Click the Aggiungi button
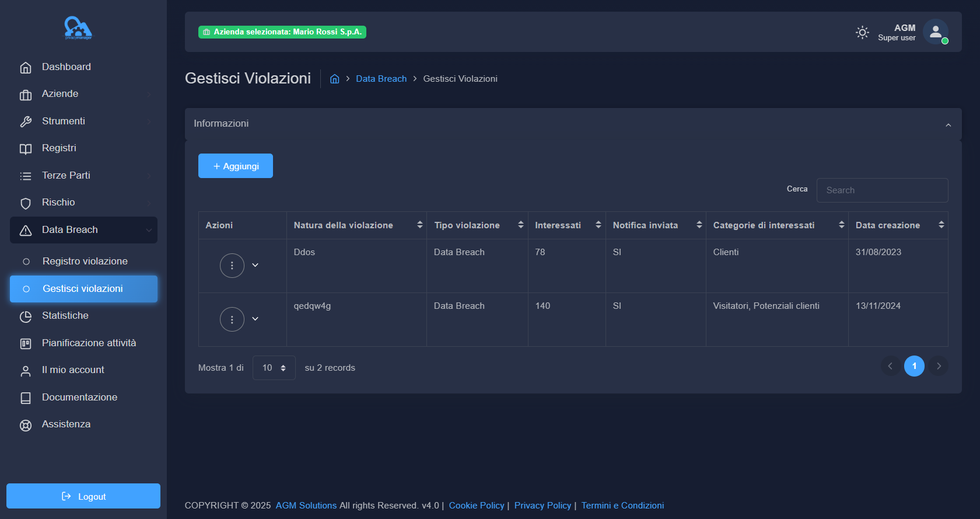Image resolution: width=980 pixels, height=519 pixels. pyautogui.click(x=236, y=166)
